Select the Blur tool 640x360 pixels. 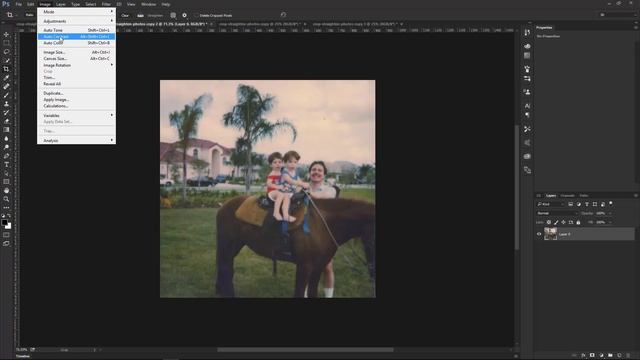6,138
